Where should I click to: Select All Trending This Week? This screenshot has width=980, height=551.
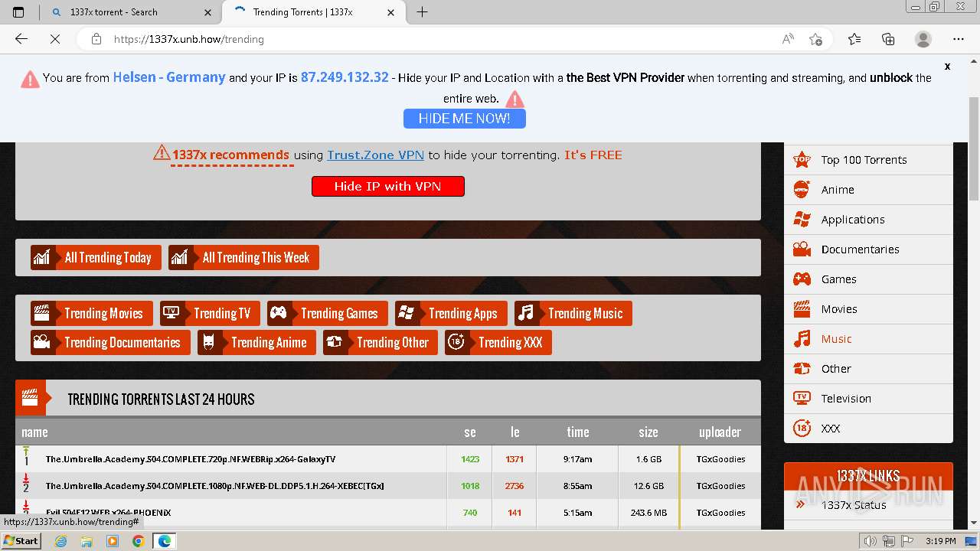(x=243, y=258)
